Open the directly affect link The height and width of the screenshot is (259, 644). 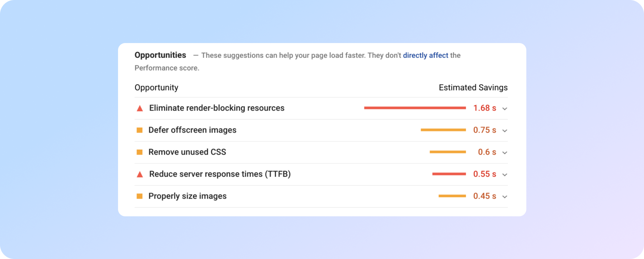click(x=426, y=55)
